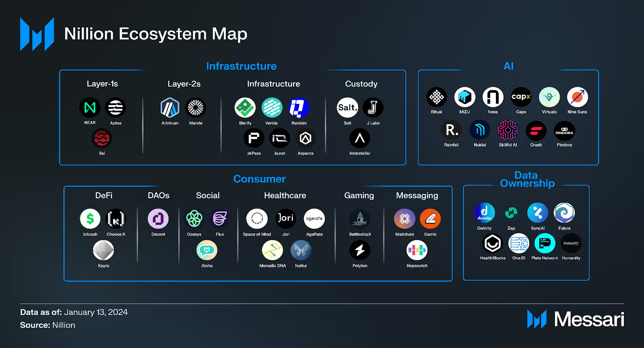The image size is (644, 348).
Task: Click the Nillion Ecosystem Map title
Action: click(x=155, y=34)
